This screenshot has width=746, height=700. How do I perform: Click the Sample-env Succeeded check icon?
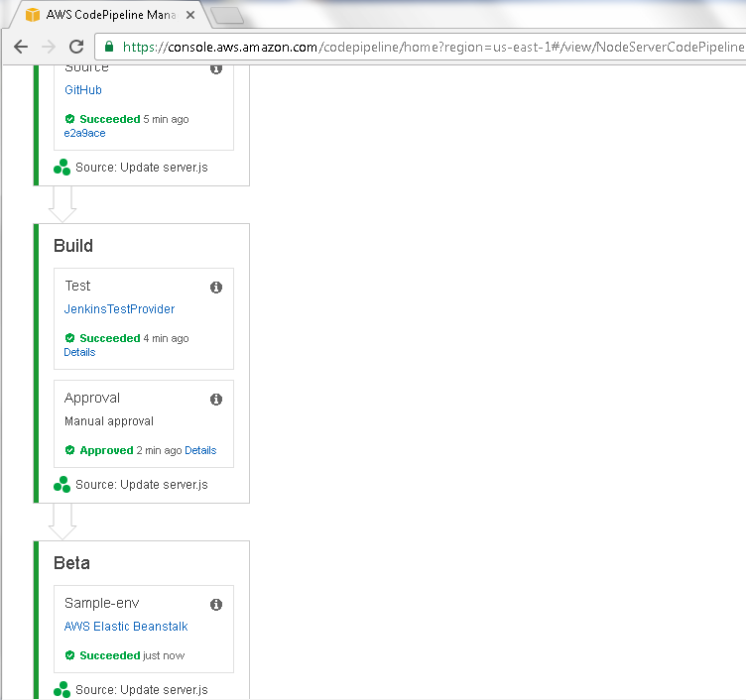(69, 655)
